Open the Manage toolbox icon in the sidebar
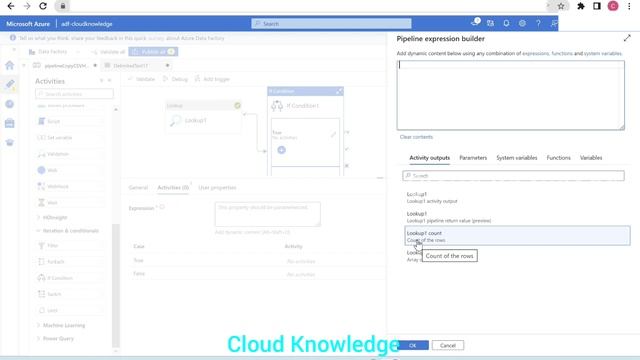640x360 pixels. click(10, 123)
